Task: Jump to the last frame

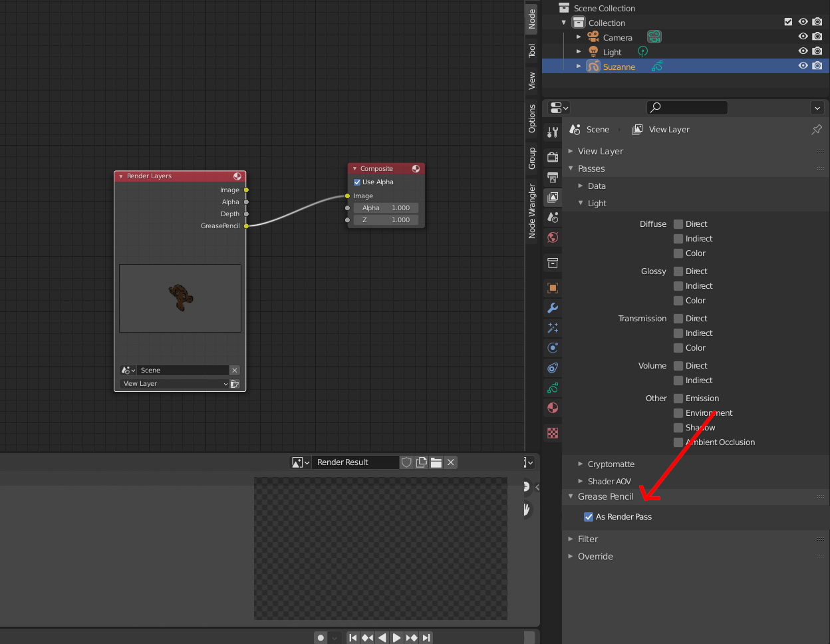Action: click(x=426, y=638)
